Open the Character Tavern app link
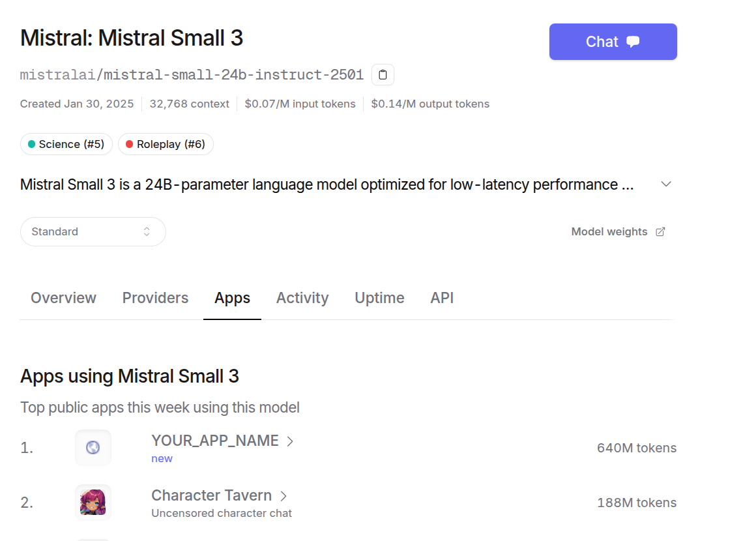 [x=212, y=495]
